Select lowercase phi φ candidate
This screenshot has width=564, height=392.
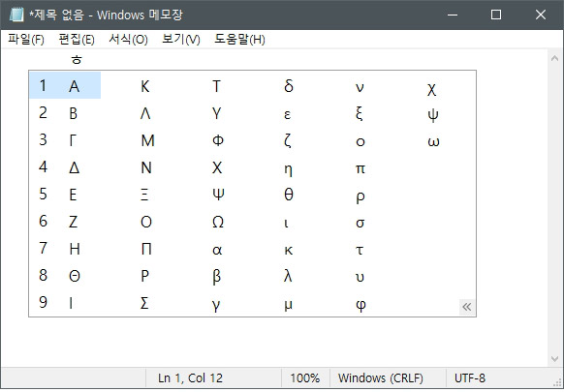(x=360, y=306)
